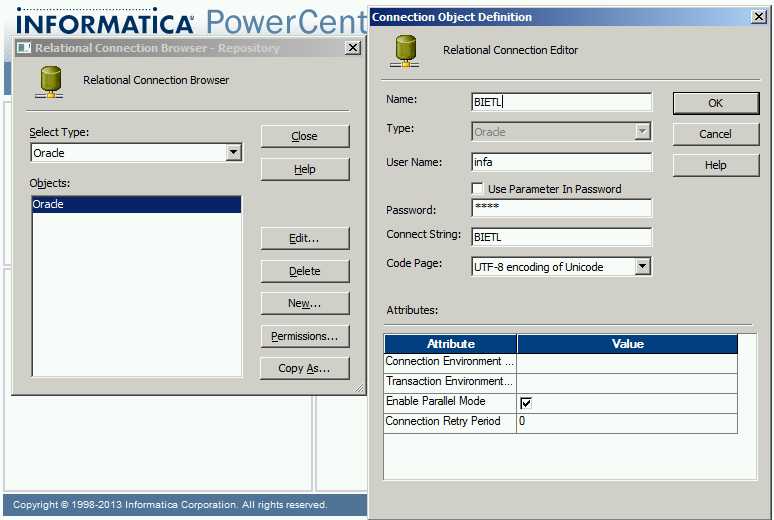Viewport: 774px width, 520px height.
Task: Enable Use Parameter In Password checkbox
Action: (477, 189)
